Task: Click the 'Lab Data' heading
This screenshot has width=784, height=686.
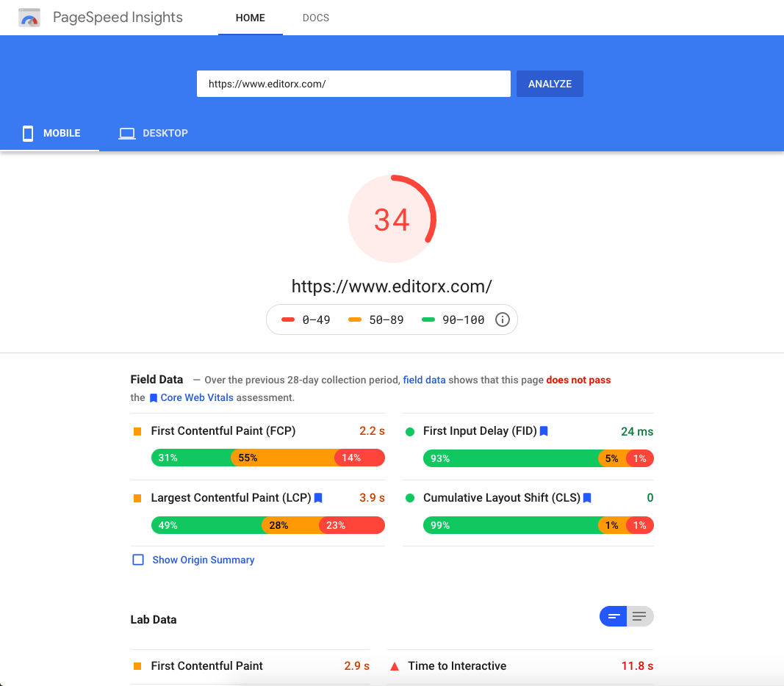Action: pyautogui.click(x=154, y=620)
